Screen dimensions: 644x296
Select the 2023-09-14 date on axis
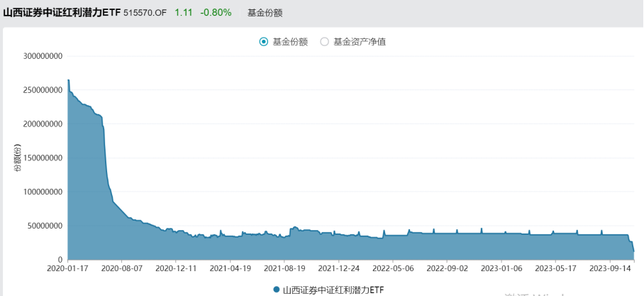[609, 269]
